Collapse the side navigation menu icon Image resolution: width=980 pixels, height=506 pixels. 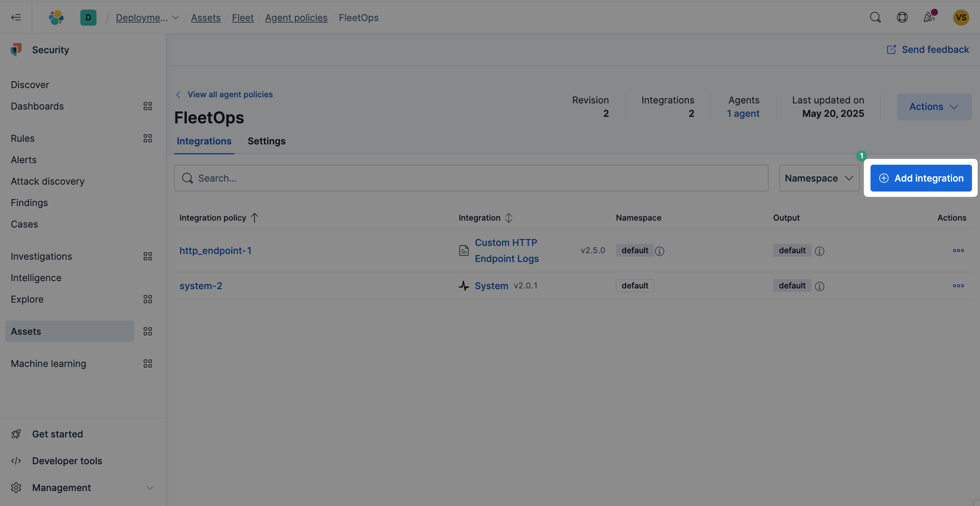[x=16, y=17]
